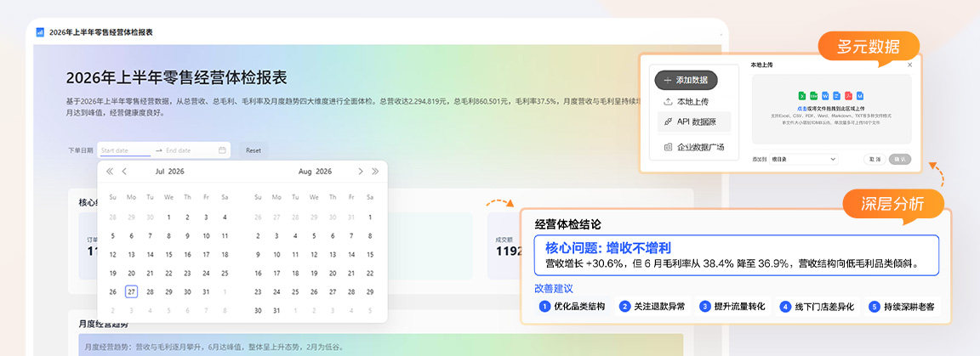This screenshot has width=980, height=356.
Task: Click the upload icon beside 本地上传
Action: click(668, 102)
